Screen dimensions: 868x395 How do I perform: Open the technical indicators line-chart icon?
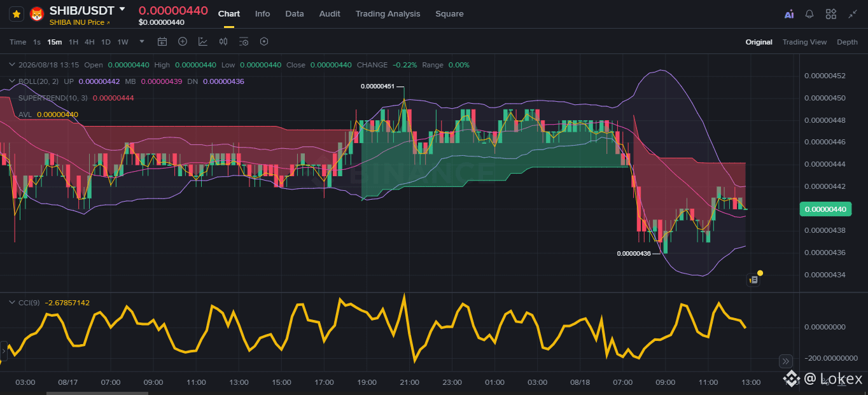[203, 42]
